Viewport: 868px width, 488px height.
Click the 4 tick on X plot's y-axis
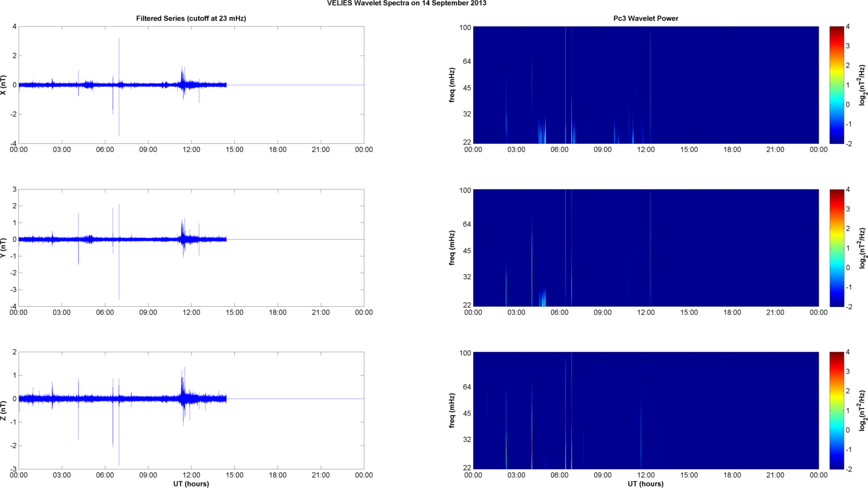point(14,27)
